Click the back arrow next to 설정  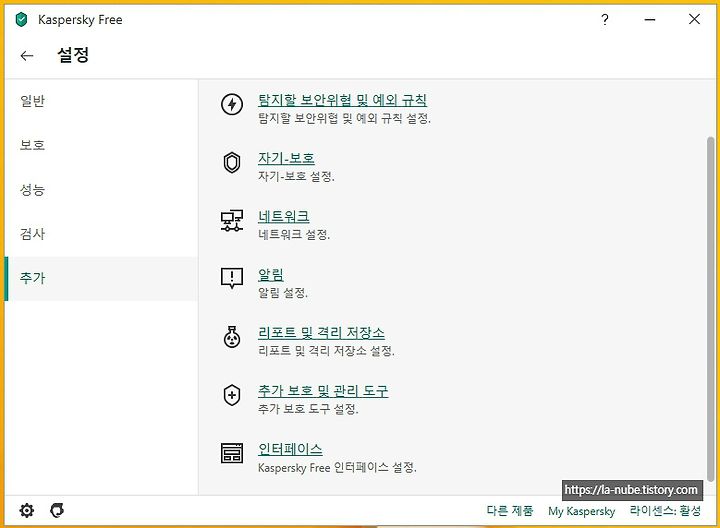pos(27,56)
